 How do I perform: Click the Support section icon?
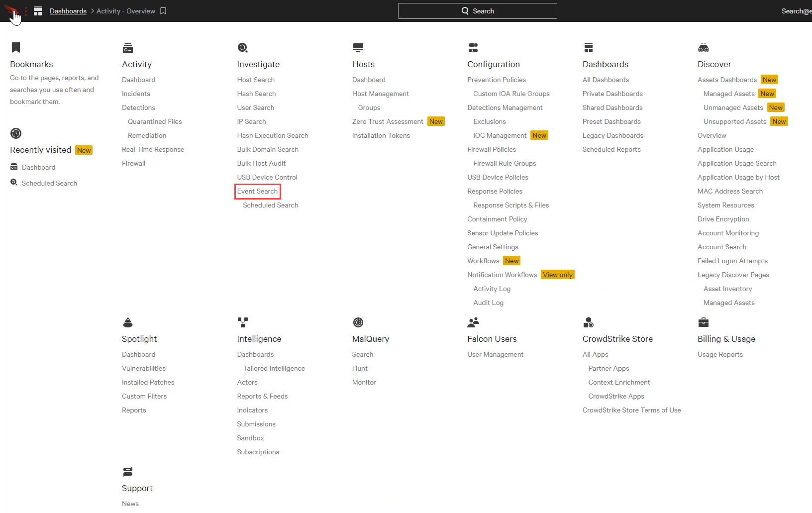click(128, 472)
